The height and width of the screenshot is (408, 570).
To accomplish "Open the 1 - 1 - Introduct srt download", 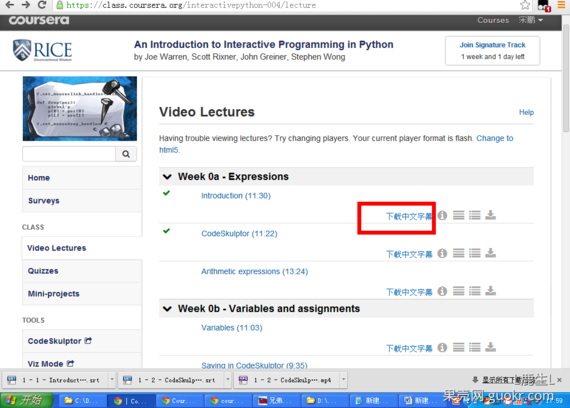I will point(55,380).
